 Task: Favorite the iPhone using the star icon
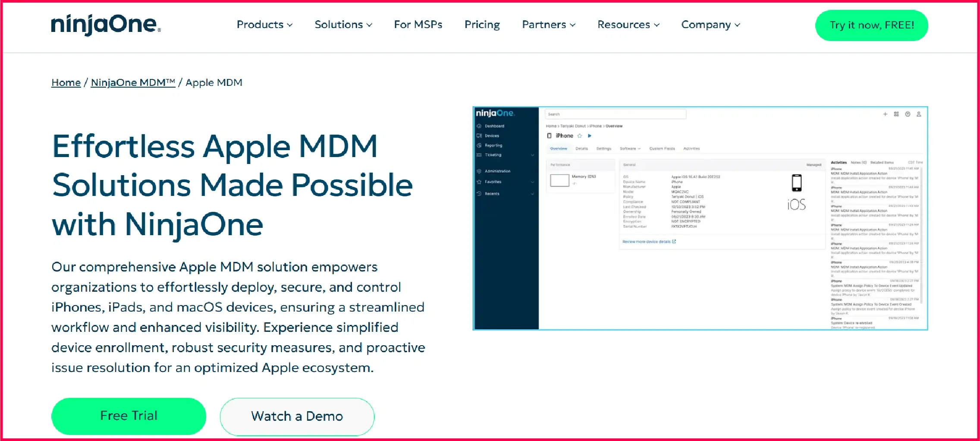click(x=580, y=136)
